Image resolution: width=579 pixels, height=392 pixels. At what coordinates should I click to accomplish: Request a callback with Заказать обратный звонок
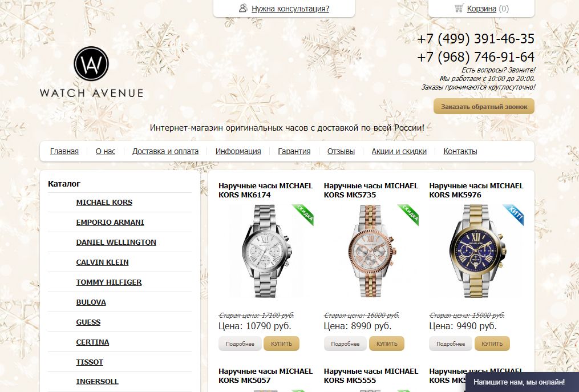[x=484, y=106]
